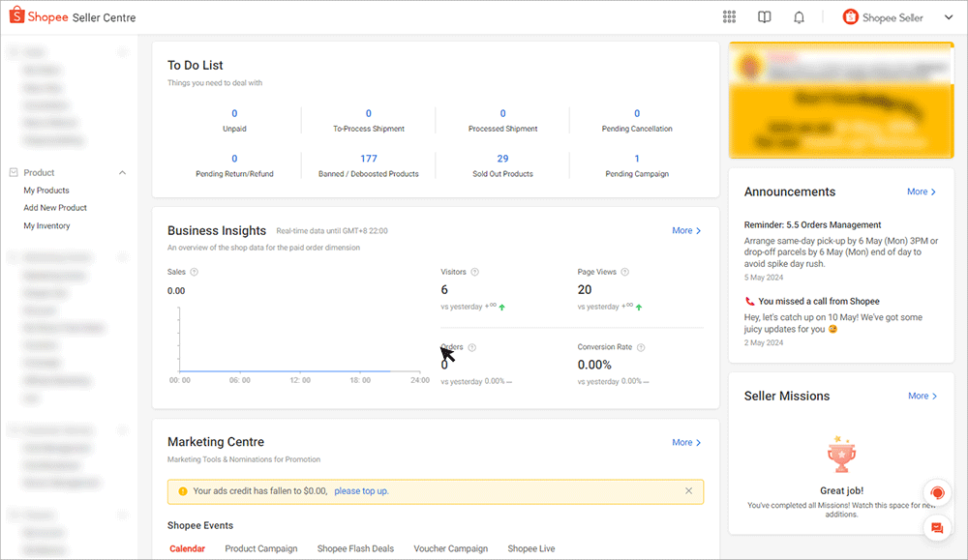Screen dimensions: 968x560
Task: Open More in Business Insights
Action: (686, 231)
